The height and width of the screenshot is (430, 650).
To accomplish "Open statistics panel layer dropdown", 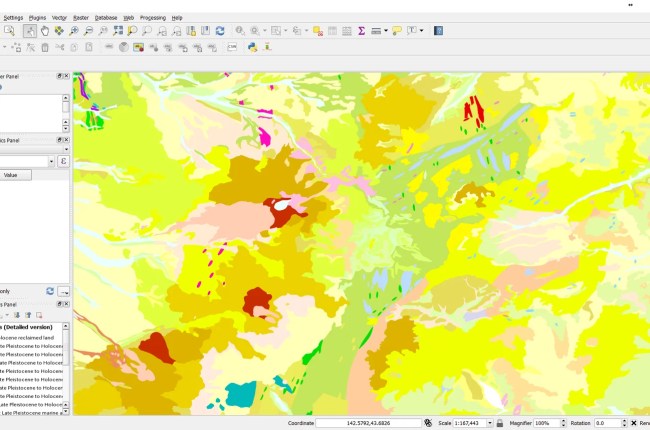I will (x=66, y=149).
